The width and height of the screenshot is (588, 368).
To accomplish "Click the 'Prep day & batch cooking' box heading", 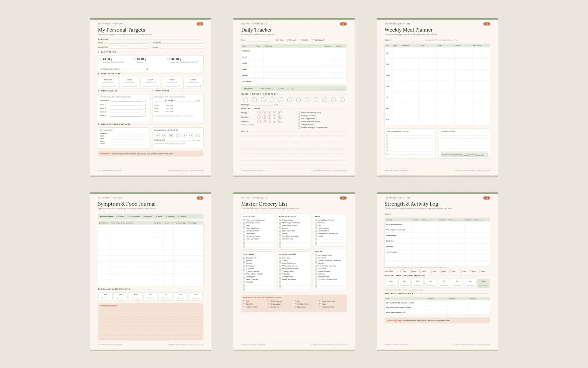I will 397,131.
